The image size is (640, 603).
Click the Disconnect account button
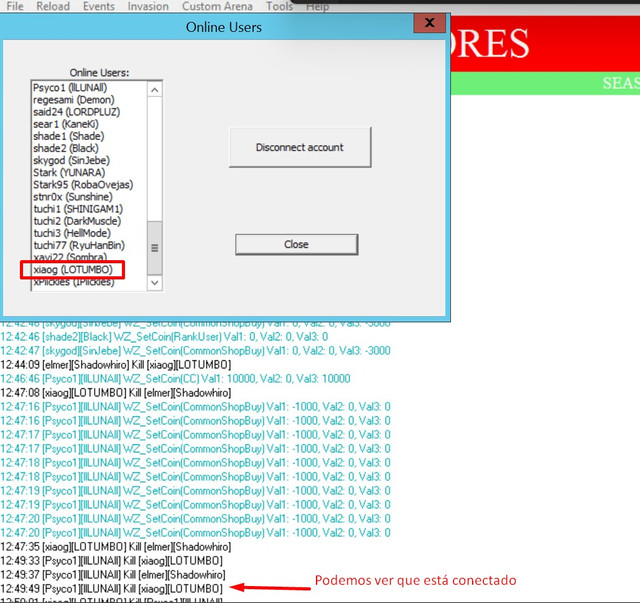(x=300, y=147)
